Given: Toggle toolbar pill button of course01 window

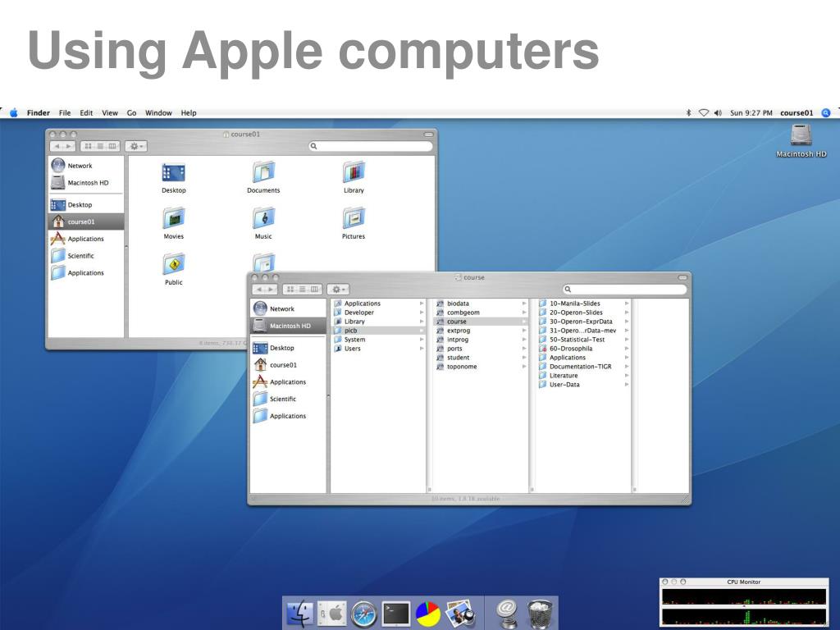Looking at the screenshot, I should pyautogui.click(x=428, y=135).
